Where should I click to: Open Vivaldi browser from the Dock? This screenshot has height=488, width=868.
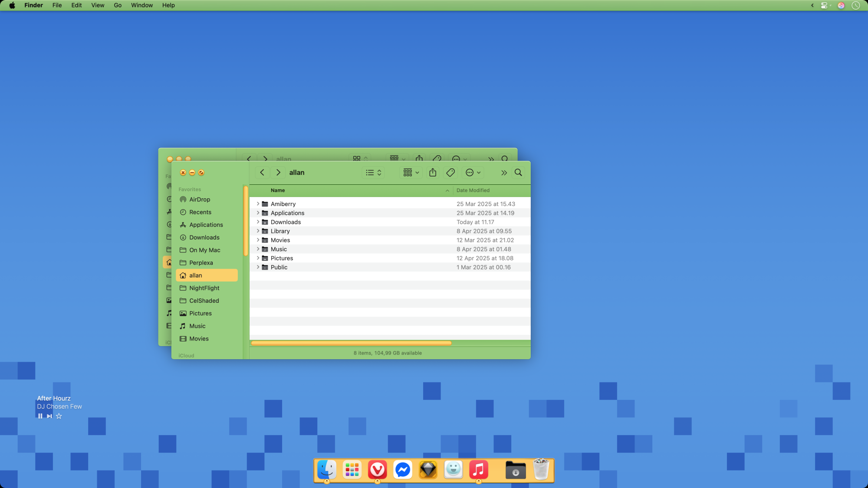pos(377,470)
